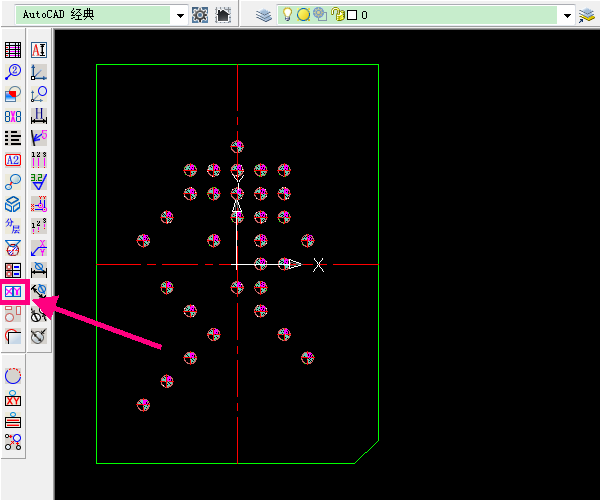Click make object's layer current icon
600x500 pixels.
pos(587,15)
